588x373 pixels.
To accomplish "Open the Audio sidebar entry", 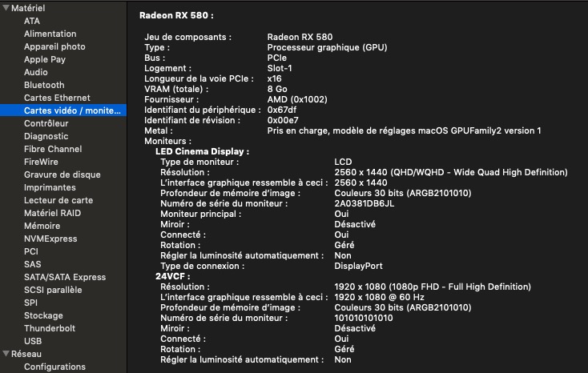I will coord(36,72).
